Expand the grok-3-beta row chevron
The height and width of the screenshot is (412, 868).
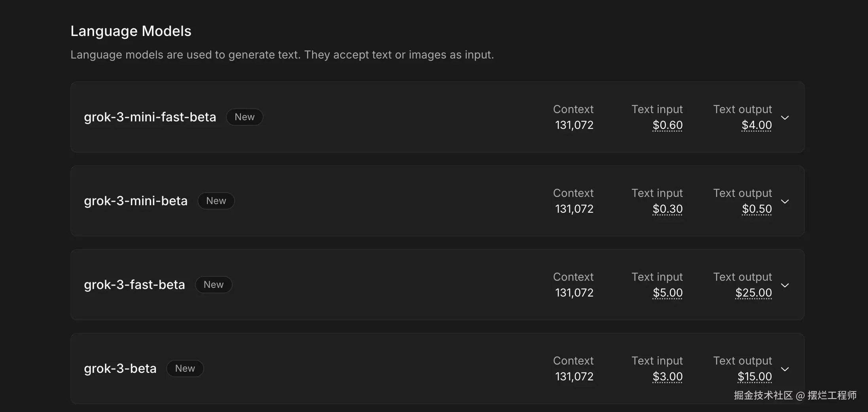[785, 369]
